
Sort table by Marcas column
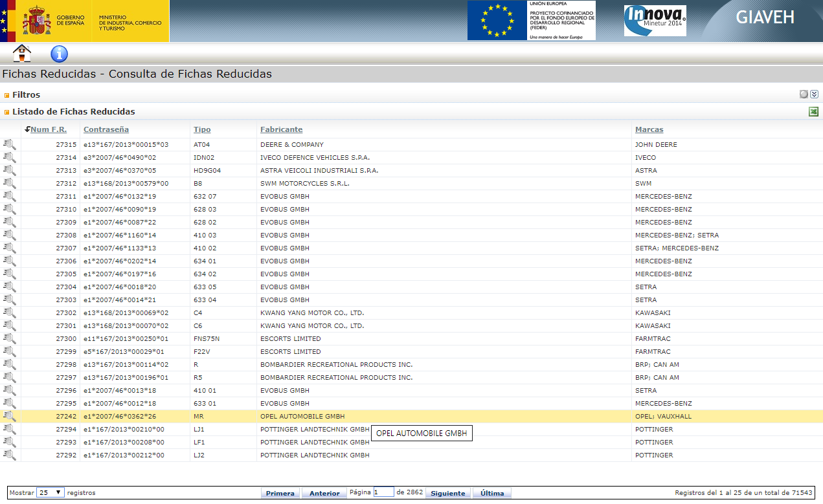pos(649,129)
